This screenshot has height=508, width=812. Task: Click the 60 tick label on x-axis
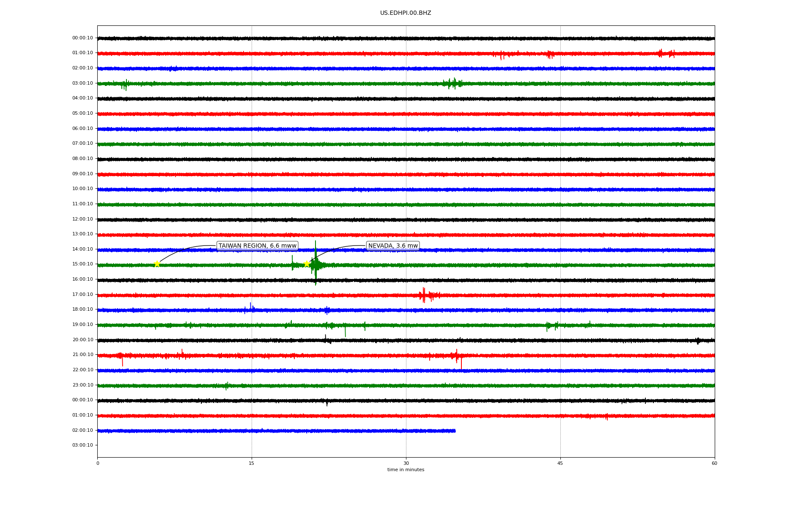714,464
